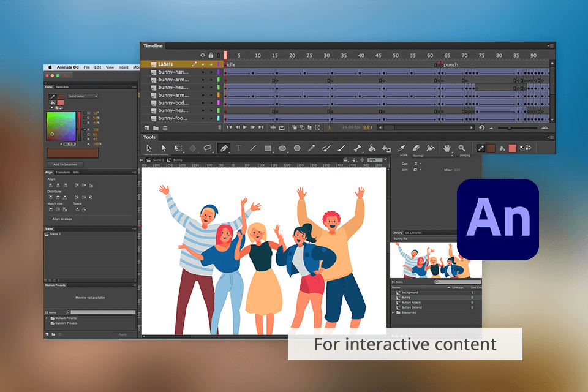Go to last frame button

coord(261,127)
